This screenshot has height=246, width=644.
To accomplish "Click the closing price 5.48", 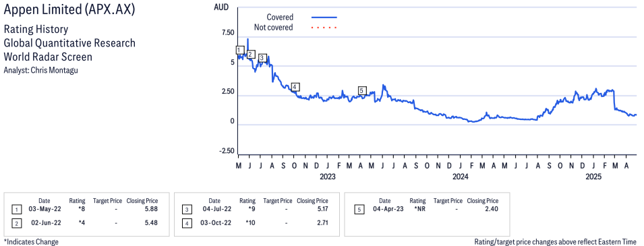I will (151, 222).
